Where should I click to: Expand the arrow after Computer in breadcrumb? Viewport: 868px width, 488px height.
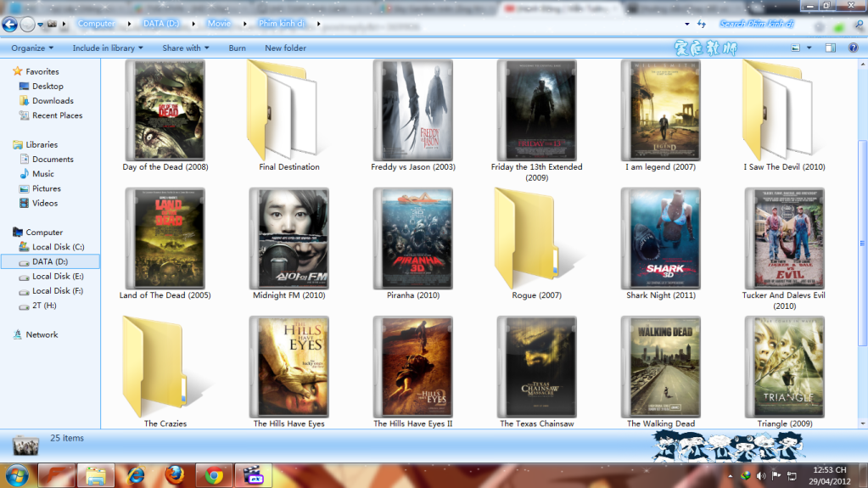click(130, 24)
